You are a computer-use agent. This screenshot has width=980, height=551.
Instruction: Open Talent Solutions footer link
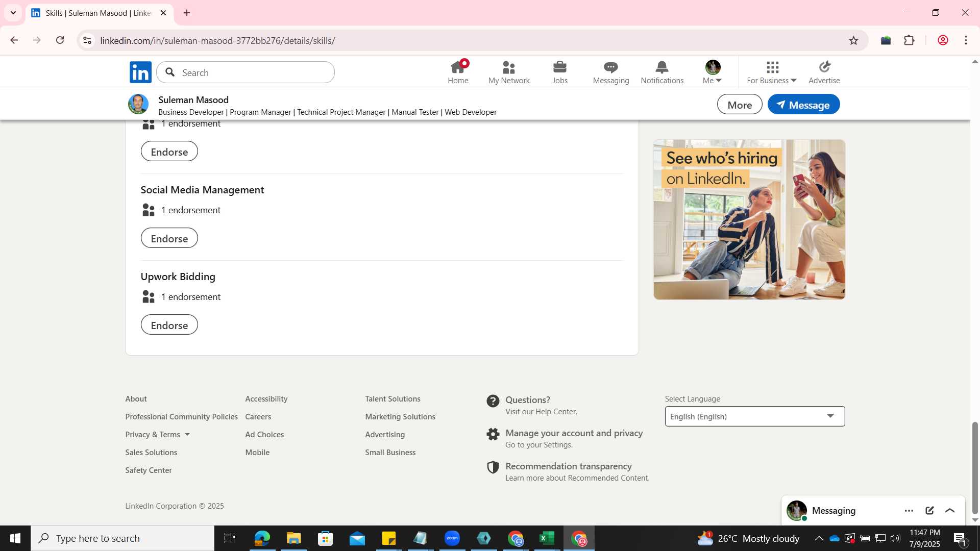pyautogui.click(x=393, y=399)
